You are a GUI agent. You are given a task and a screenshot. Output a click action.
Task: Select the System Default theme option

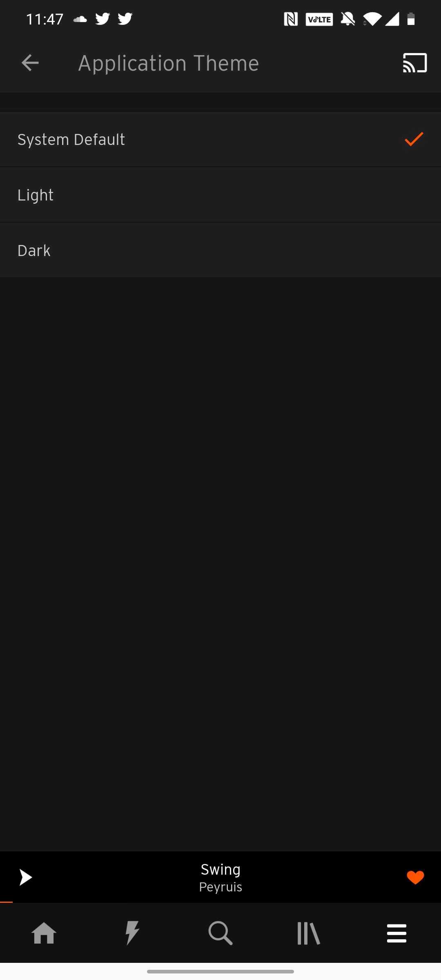pyautogui.click(x=220, y=139)
